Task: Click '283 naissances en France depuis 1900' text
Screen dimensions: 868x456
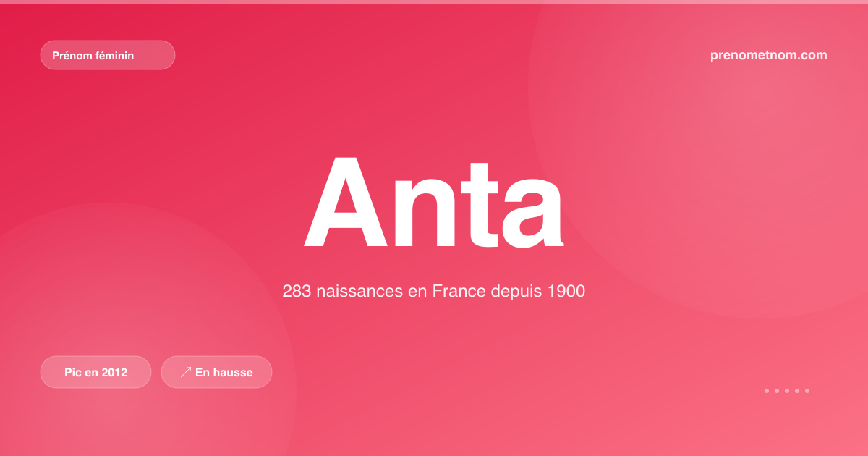Action: point(433,292)
